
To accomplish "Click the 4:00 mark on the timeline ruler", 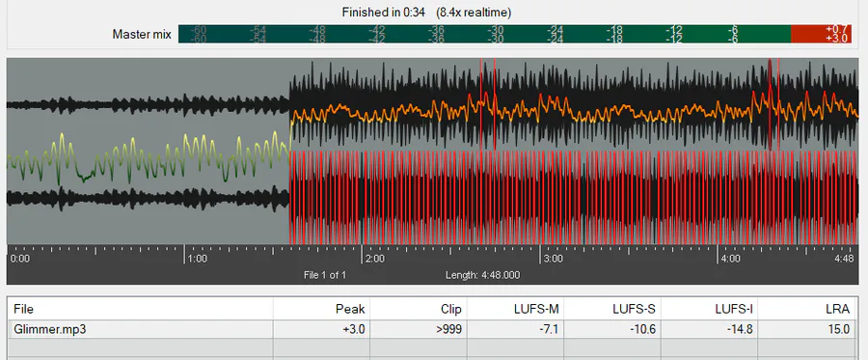I will 730,259.
